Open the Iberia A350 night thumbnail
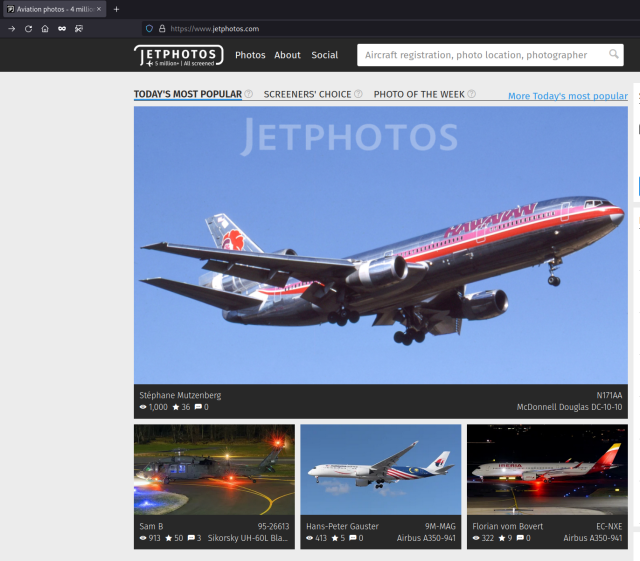Viewport: 640px width, 561px height. pyautogui.click(x=547, y=470)
